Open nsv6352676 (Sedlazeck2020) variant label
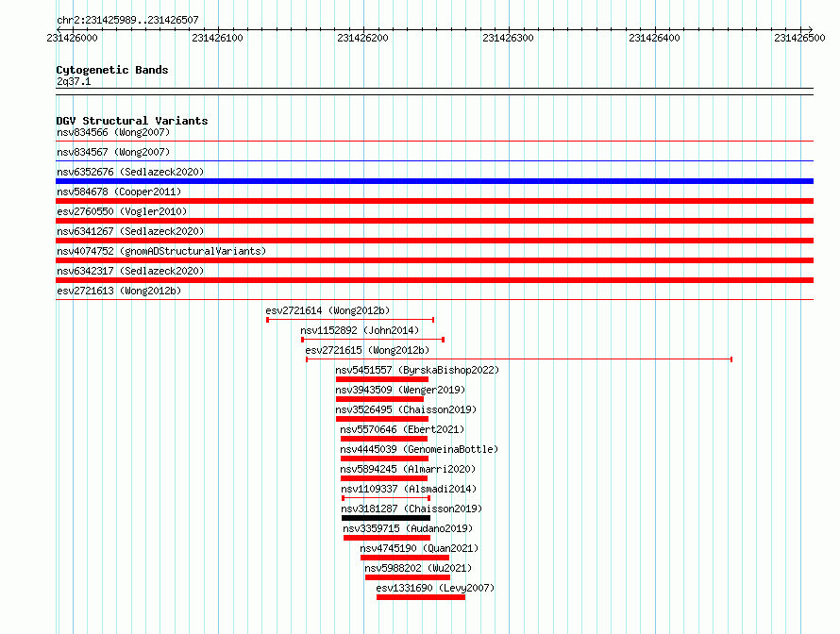This screenshot has width=840, height=634. [x=130, y=172]
